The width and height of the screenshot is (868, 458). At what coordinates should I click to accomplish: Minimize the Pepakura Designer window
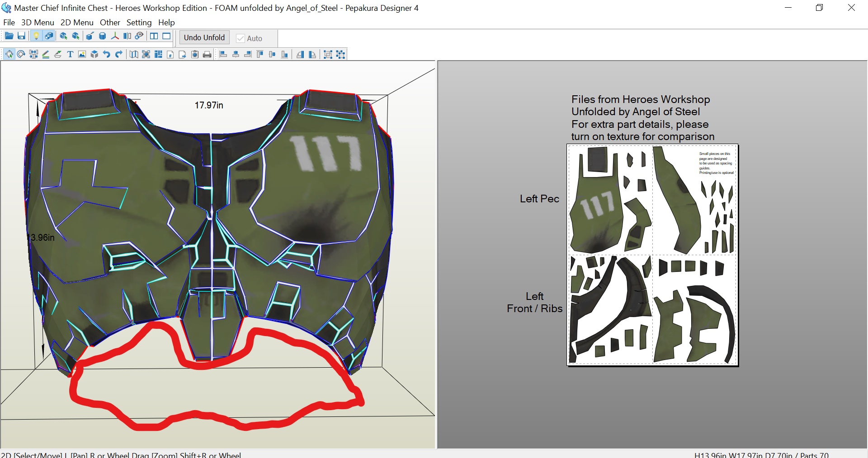(788, 8)
